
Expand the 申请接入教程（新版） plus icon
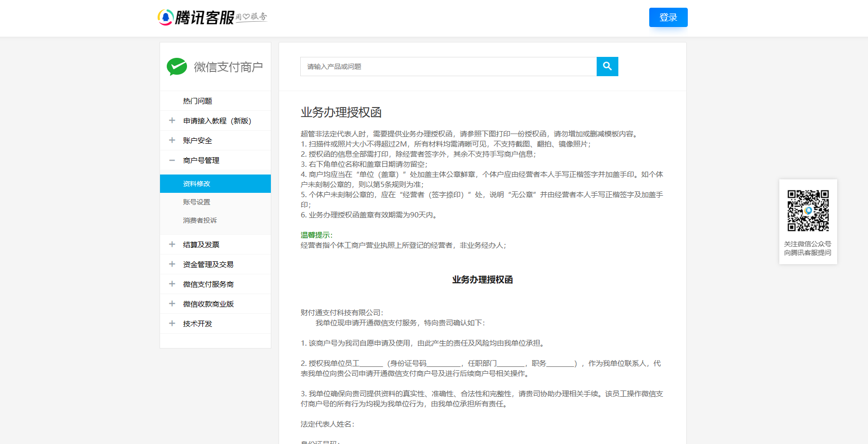[172, 121]
